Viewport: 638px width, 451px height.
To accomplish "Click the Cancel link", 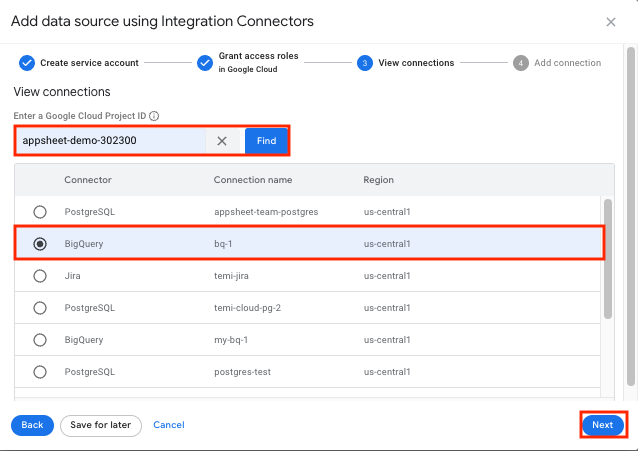I will [169, 425].
